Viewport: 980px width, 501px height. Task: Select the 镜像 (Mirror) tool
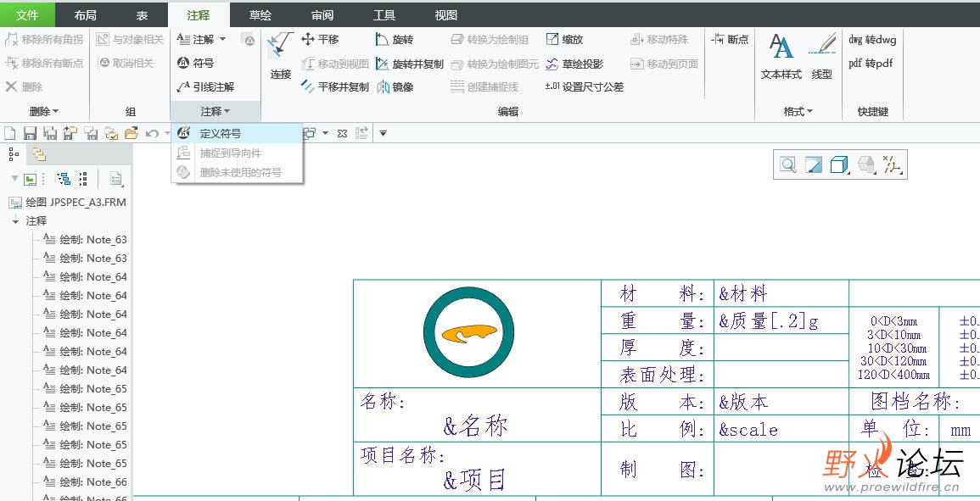[395, 86]
